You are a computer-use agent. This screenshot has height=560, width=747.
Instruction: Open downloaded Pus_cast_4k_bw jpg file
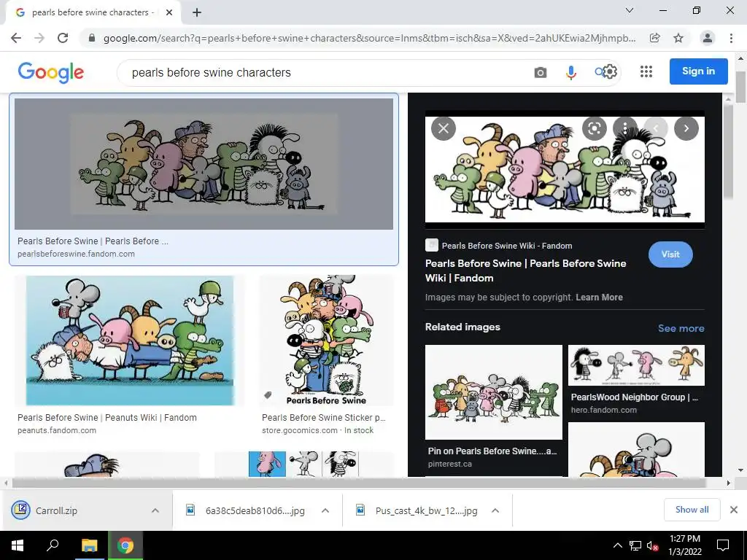point(426,510)
